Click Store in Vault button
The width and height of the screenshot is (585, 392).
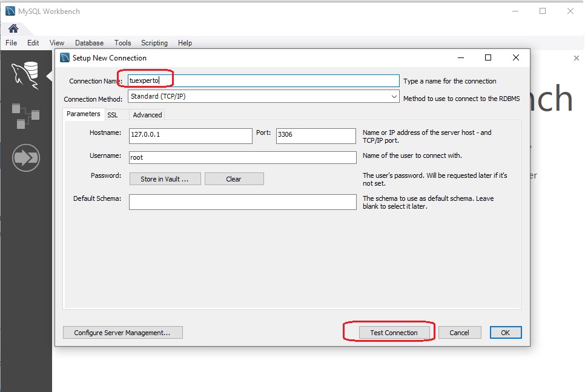[x=165, y=179]
